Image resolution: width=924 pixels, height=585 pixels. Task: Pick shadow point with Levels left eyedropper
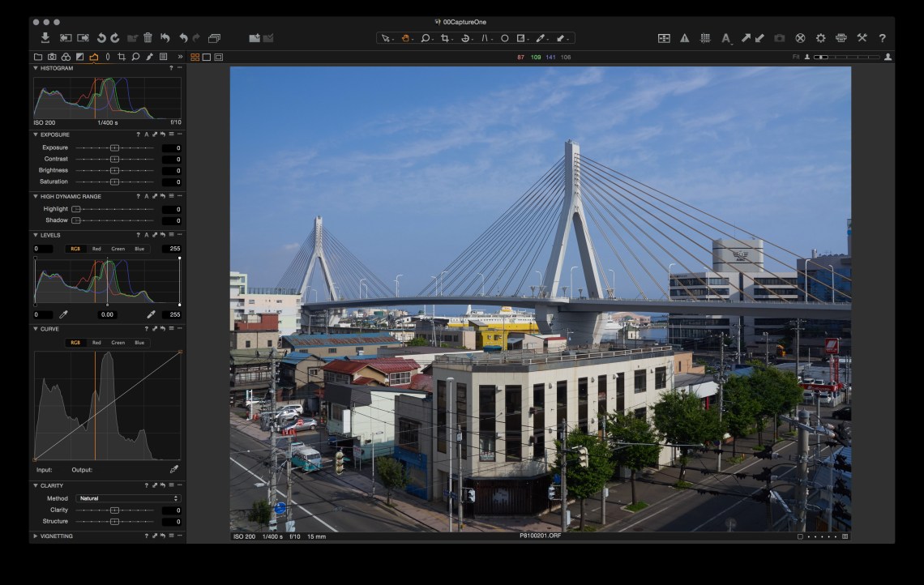click(64, 314)
